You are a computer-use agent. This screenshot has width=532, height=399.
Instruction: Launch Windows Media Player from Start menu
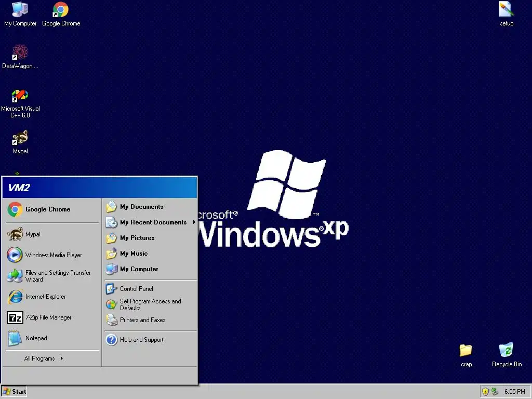(54, 255)
